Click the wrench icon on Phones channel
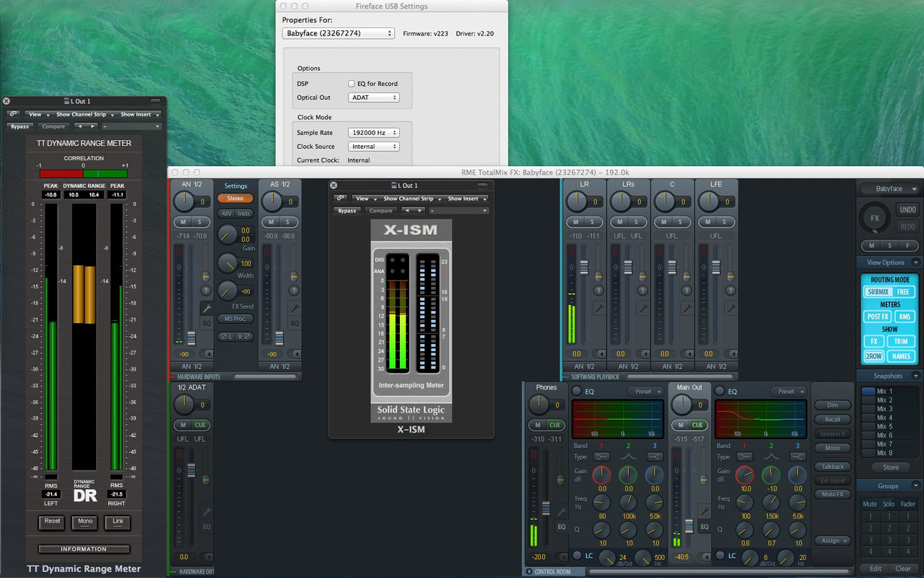Viewport: 924px width, 578px height. 562,512
